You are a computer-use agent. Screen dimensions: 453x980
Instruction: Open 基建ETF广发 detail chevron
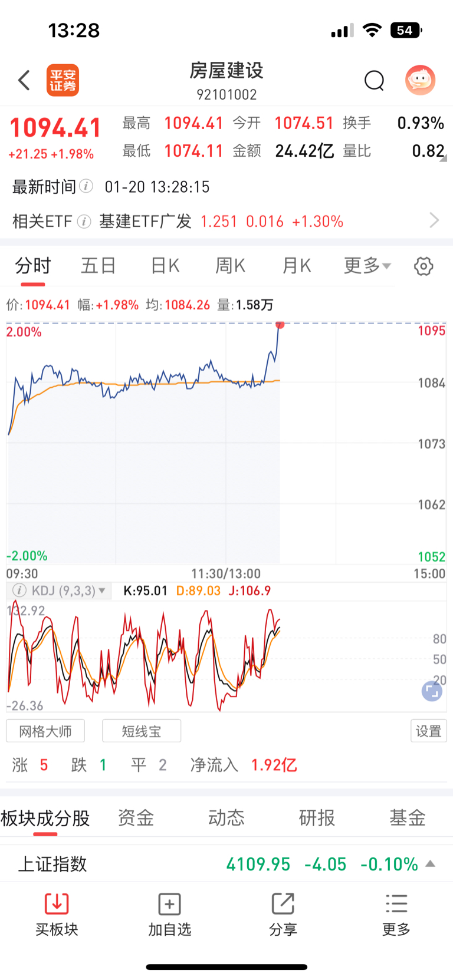pos(435,220)
